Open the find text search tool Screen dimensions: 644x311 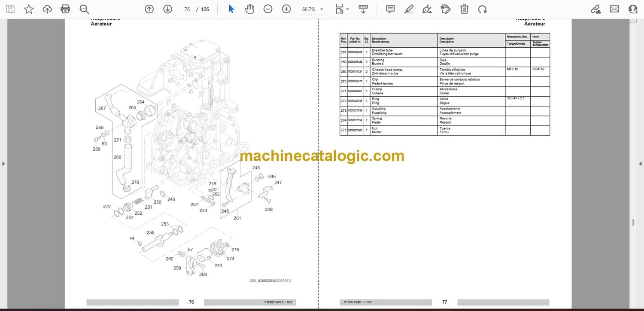pos(84,9)
